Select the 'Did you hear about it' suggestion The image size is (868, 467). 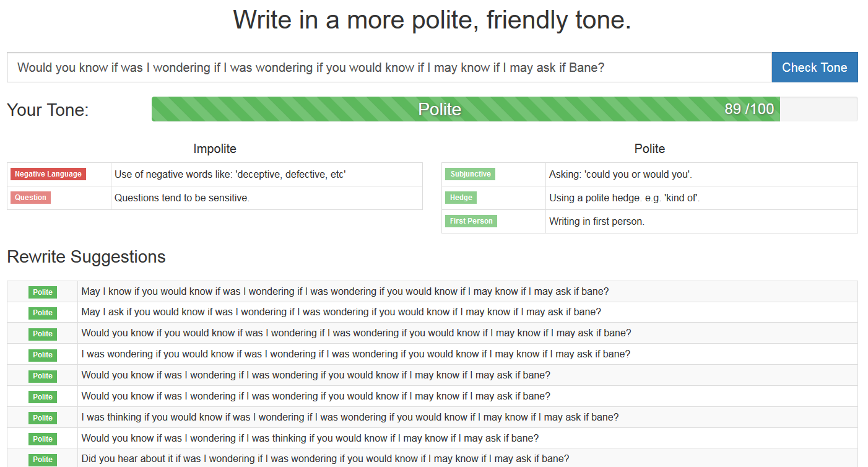[x=325, y=459]
